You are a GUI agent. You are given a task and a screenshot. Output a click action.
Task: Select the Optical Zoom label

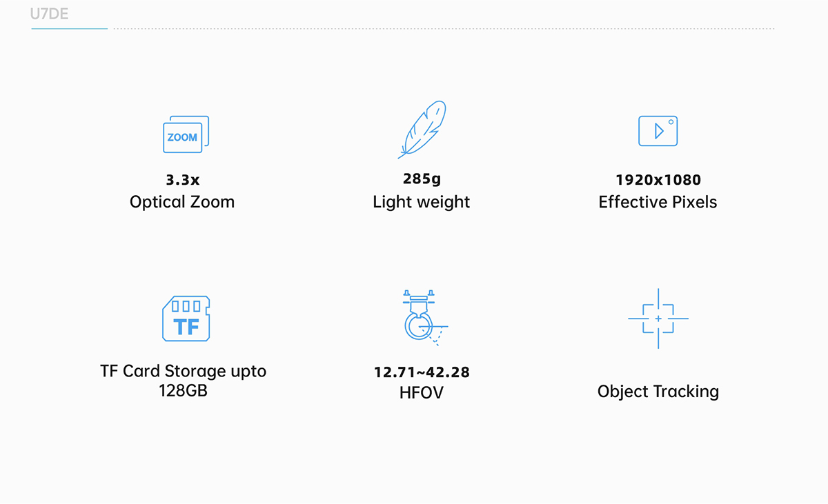182,202
